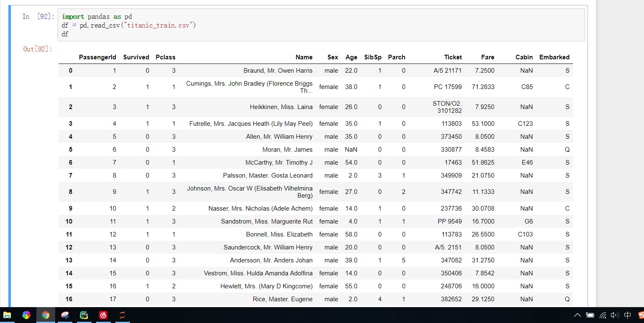Open the volume control tray icon

click(x=615, y=315)
